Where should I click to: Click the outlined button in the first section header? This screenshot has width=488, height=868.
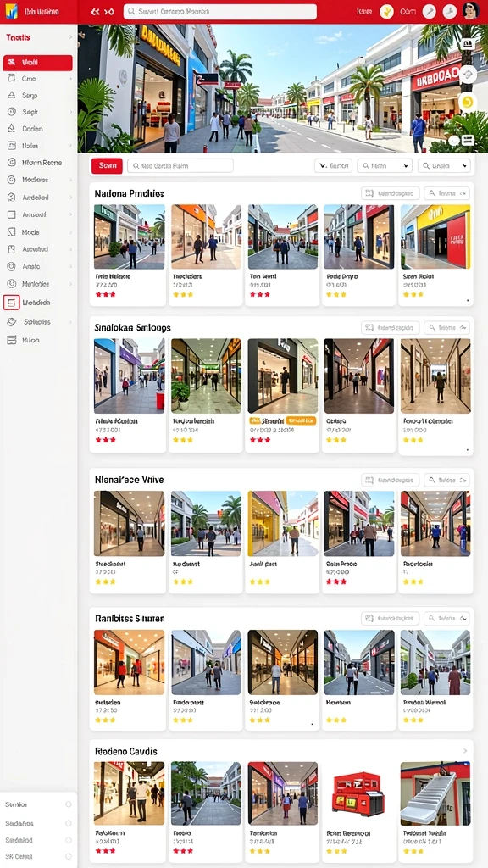point(391,193)
